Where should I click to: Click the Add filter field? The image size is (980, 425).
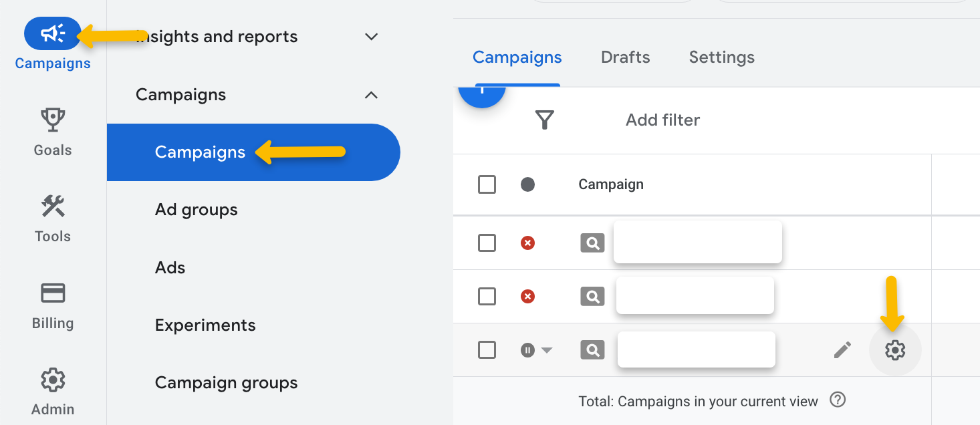[x=662, y=120]
